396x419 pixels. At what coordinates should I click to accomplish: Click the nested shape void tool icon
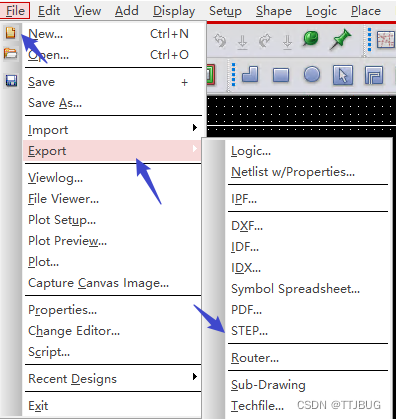374,75
